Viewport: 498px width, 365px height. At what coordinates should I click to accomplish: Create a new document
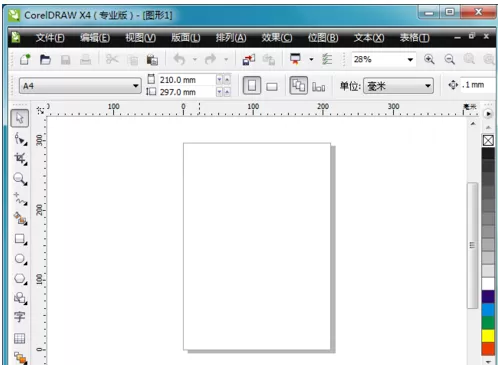point(25,60)
